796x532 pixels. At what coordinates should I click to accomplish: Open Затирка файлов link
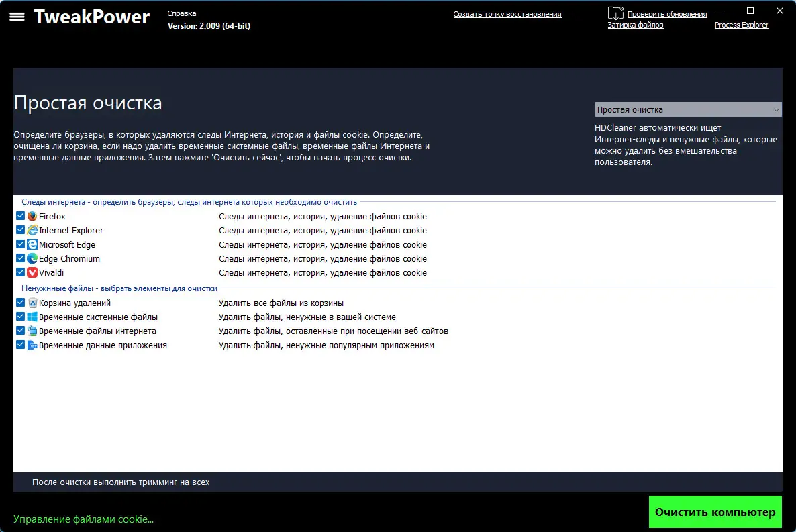pos(636,25)
